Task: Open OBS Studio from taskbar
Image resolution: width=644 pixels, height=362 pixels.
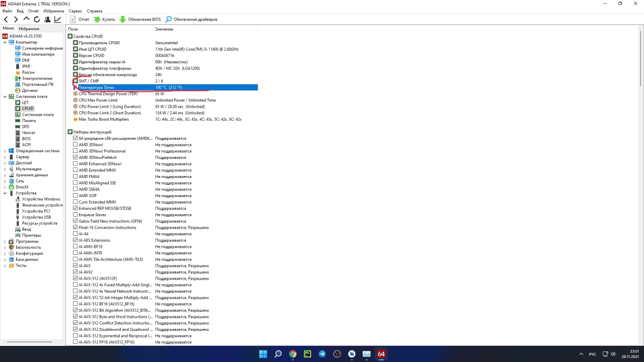Action: (337, 354)
